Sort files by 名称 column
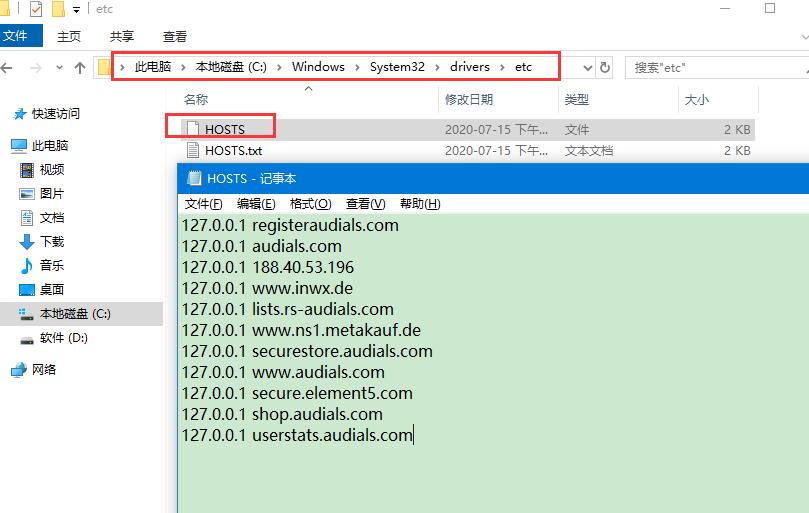809x513 pixels. pyautogui.click(x=196, y=100)
